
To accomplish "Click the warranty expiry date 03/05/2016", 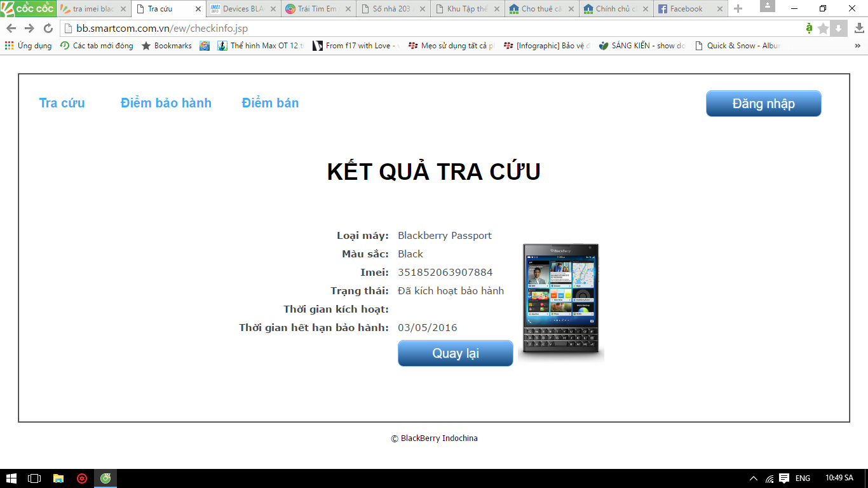I will tap(427, 328).
